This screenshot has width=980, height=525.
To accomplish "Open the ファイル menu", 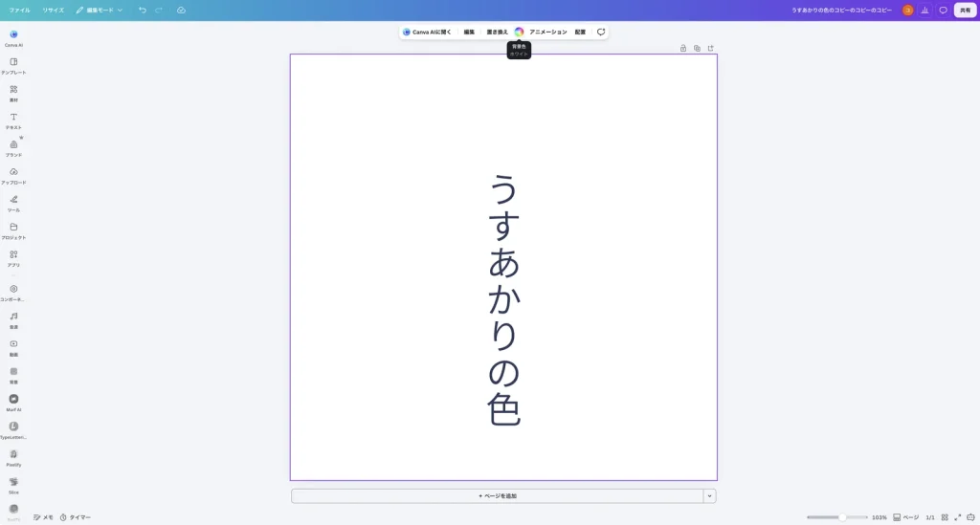I will tap(19, 10).
